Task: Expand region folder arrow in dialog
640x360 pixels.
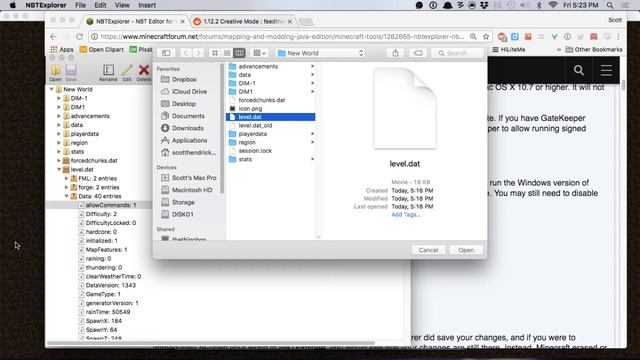Action: (x=313, y=142)
